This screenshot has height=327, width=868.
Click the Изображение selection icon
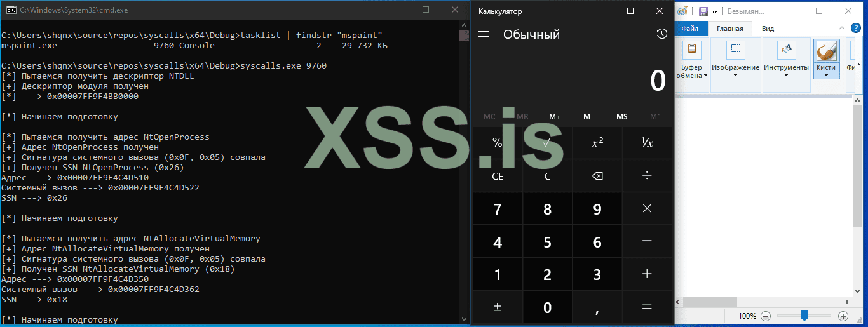coord(735,50)
